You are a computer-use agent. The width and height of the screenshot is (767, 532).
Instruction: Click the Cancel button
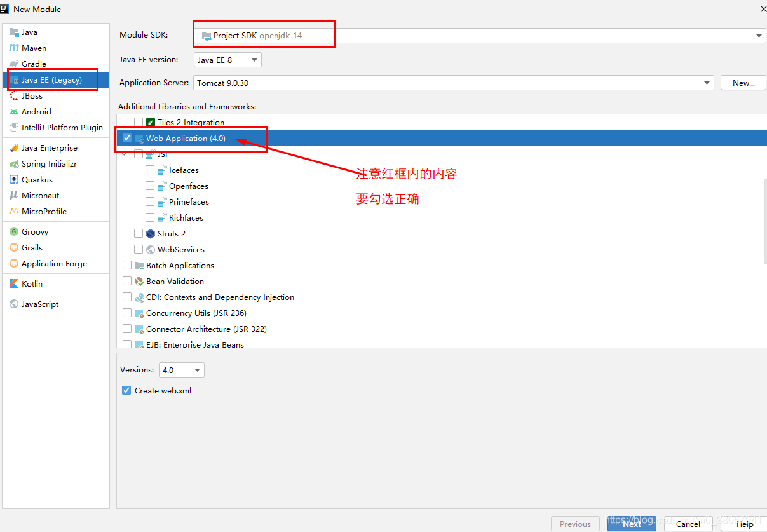(688, 524)
